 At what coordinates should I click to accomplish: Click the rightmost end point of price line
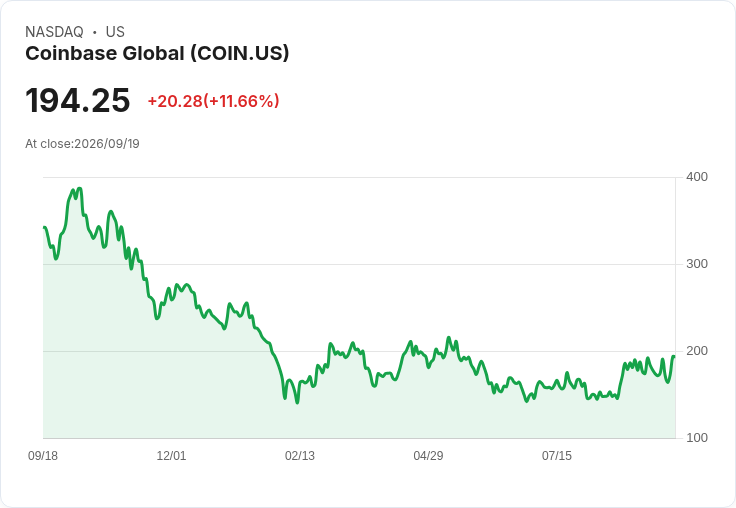[x=674, y=356]
